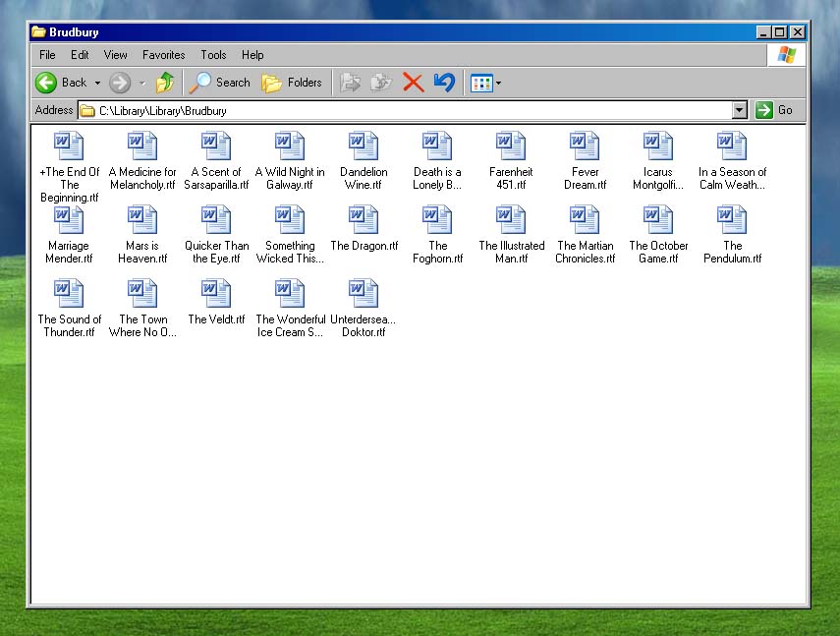Screen dimensions: 840x636
Task: Select The October Game.rtf document
Action: click(x=658, y=219)
